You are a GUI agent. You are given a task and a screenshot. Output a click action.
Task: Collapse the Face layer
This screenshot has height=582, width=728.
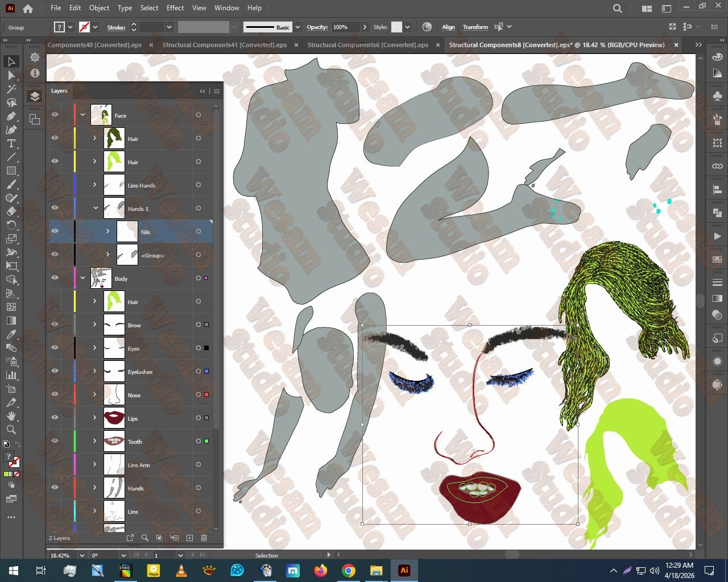point(83,115)
